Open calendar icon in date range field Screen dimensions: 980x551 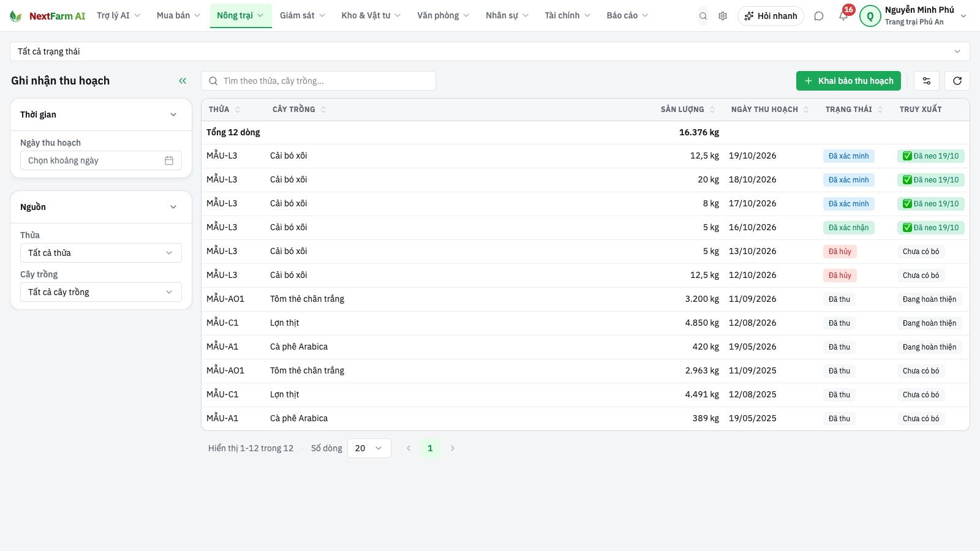pos(169,160)
